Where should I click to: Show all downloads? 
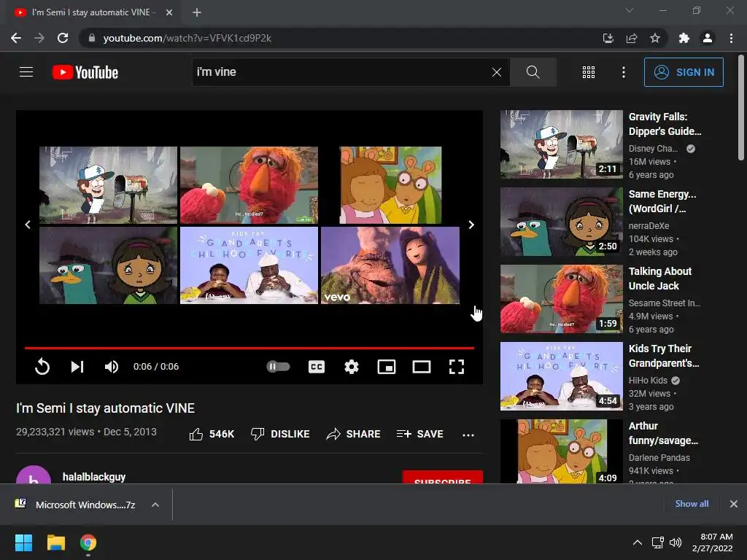coord(692,504)
